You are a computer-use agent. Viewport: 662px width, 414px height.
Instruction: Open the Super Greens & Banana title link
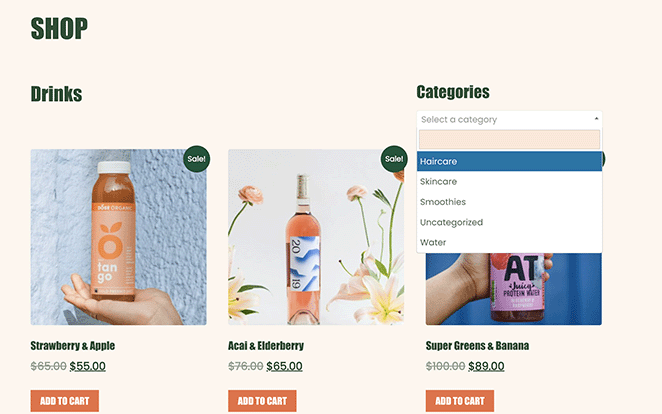pos(477,346)
